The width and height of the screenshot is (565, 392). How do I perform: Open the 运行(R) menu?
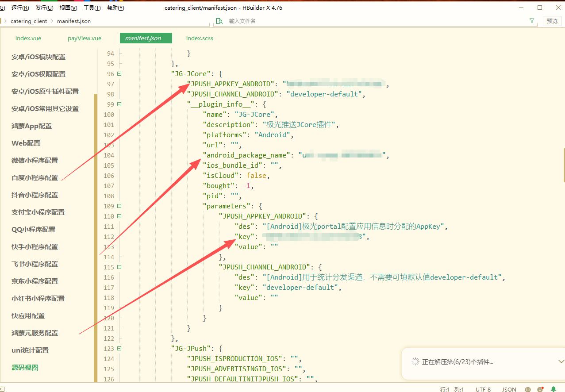click(20, 8)
